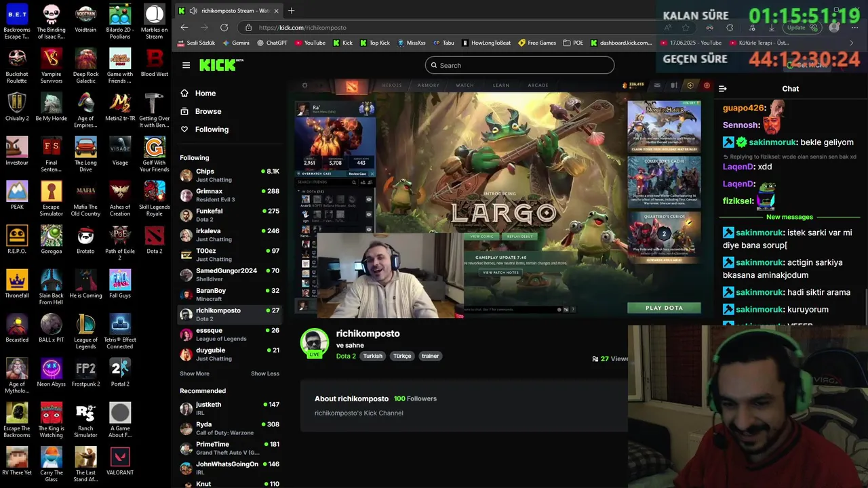
Task: Mute the tab via speaker icon
Action: tap(194, 10)
